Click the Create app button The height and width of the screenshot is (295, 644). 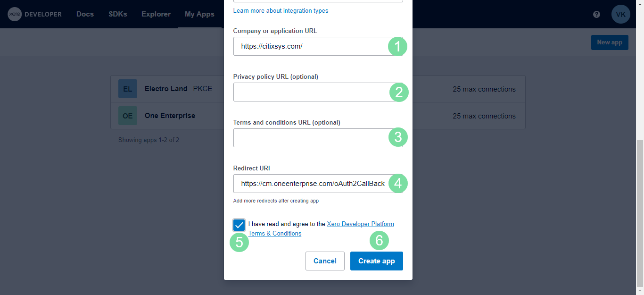pyautogui.click(x=376, y=261)
